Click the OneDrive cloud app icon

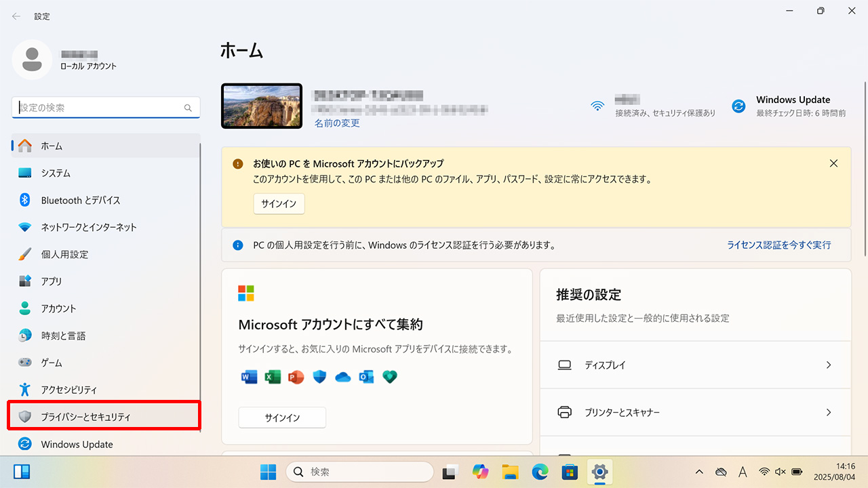[x=343, y=377]
